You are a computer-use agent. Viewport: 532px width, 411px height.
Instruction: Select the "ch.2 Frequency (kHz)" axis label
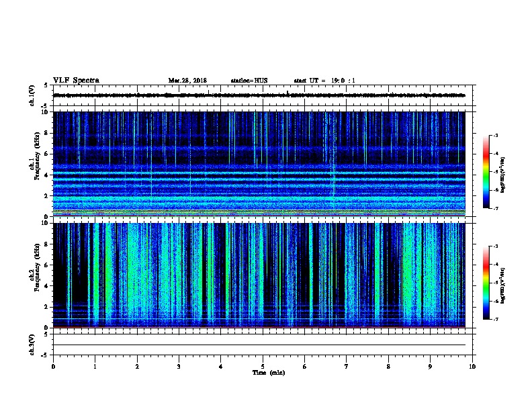[x=35, y=267]
